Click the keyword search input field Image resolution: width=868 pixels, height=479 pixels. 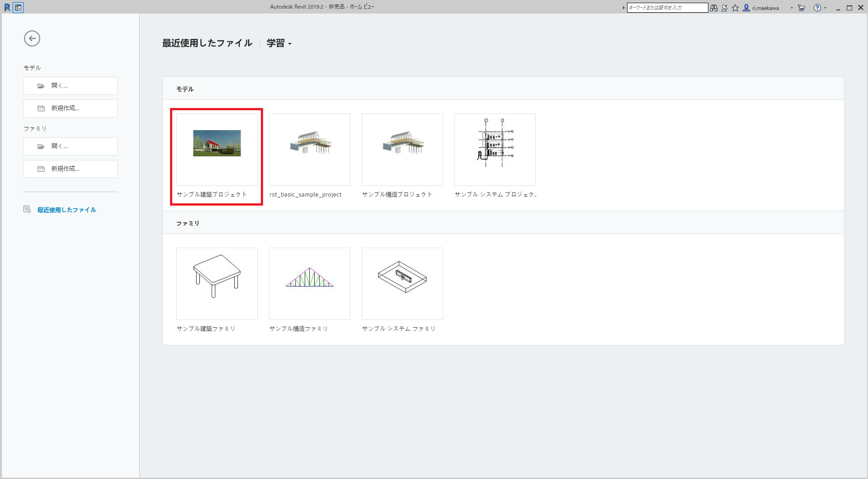point(667,8)
